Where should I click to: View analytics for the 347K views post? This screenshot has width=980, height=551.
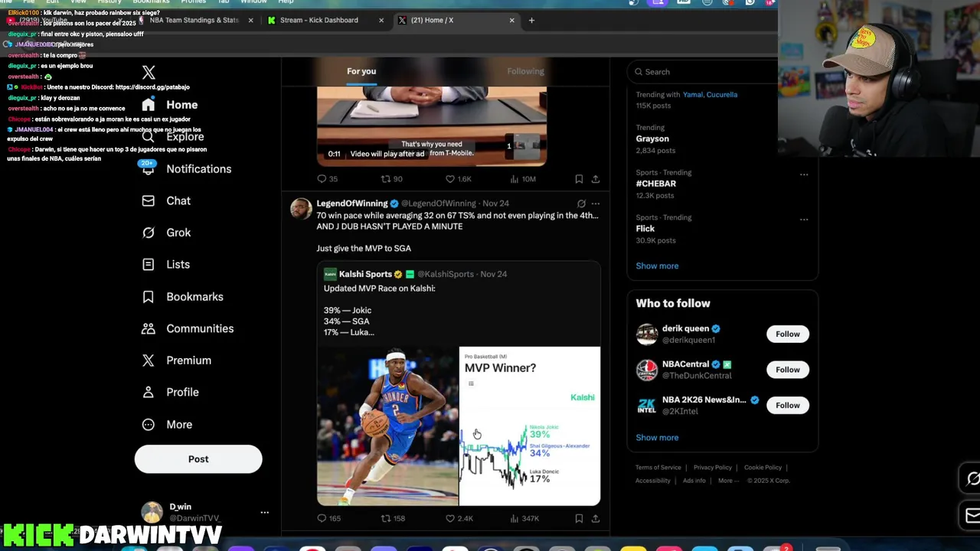click(x=524, y=519)
